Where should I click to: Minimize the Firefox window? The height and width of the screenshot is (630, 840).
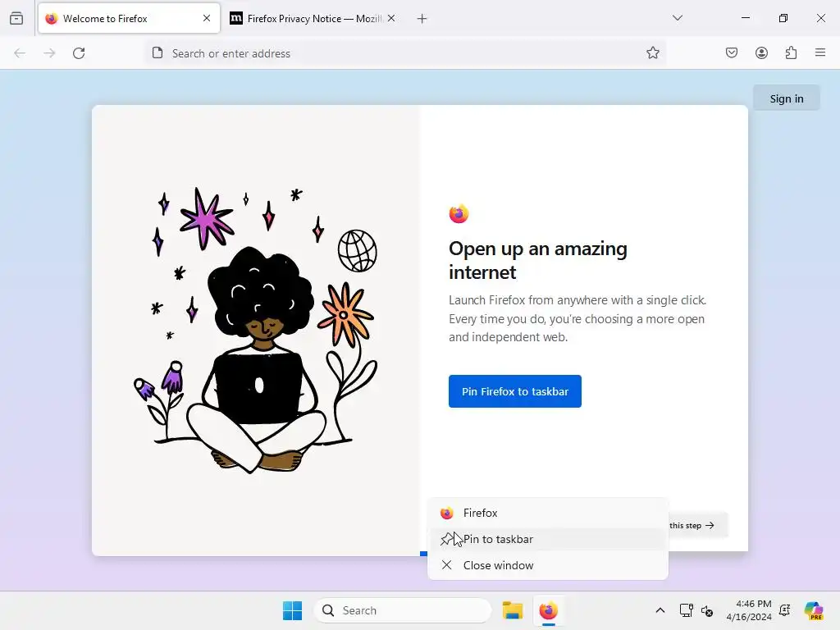pos(745,18)
